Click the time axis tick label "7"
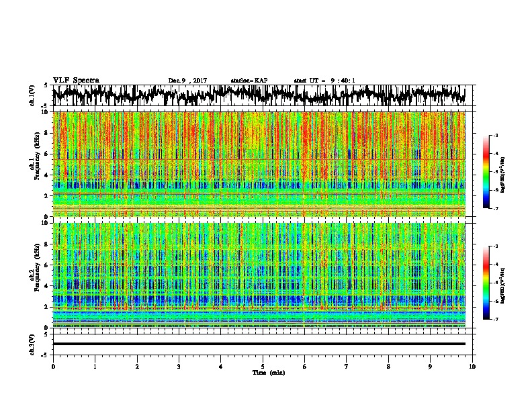Image resolution: width=532 pixels, height=411 pixels. click(x=347, y=367)
